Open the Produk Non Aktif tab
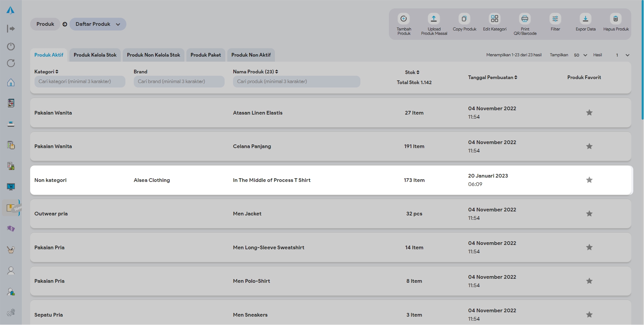This screenshot has width=644, height=325. 251,55
